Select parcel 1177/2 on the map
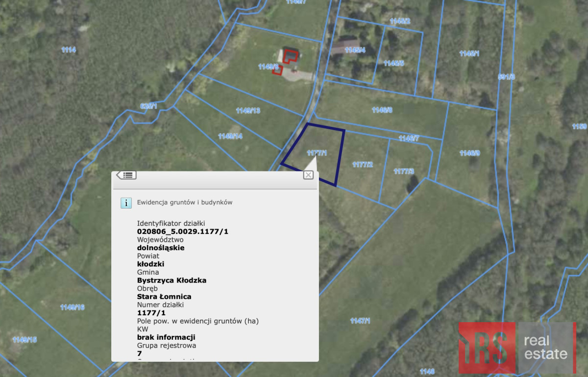 pos(363,165)
